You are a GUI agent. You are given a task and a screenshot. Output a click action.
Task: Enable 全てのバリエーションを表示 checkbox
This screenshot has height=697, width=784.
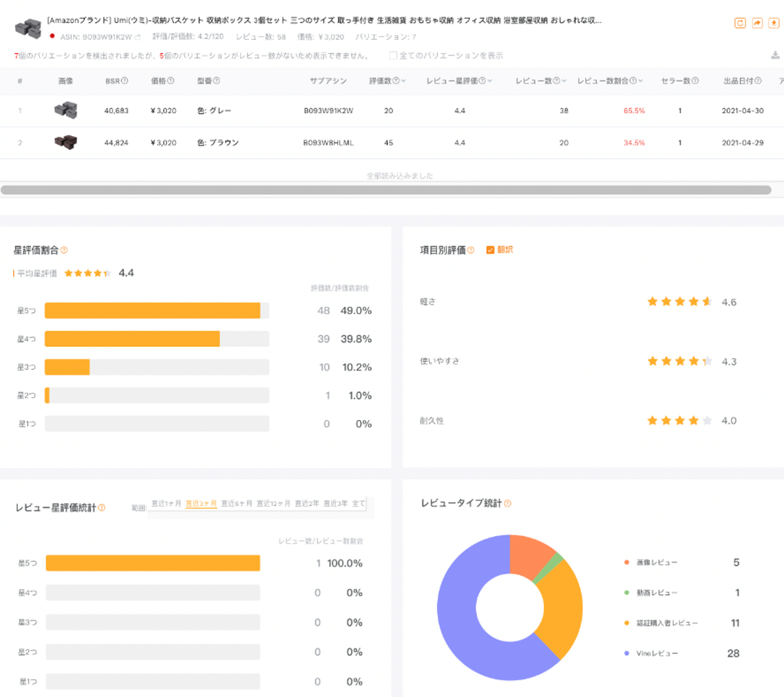coord(393,56)
